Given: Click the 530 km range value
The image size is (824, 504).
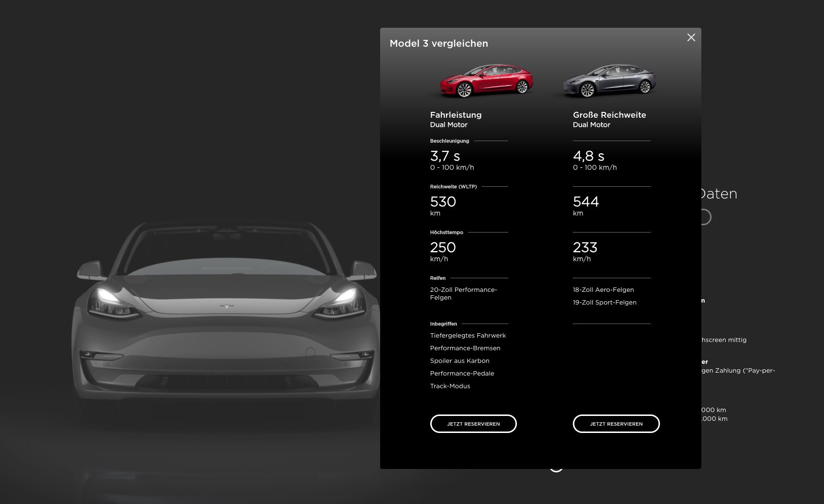Looking at the screenshot, I should pyautogui.click(x=443, y=201).
